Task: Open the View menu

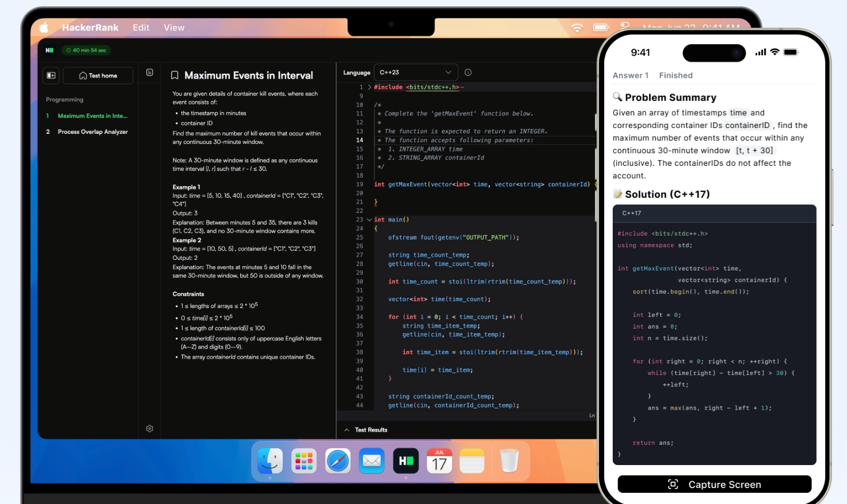Action: [174, 28]
